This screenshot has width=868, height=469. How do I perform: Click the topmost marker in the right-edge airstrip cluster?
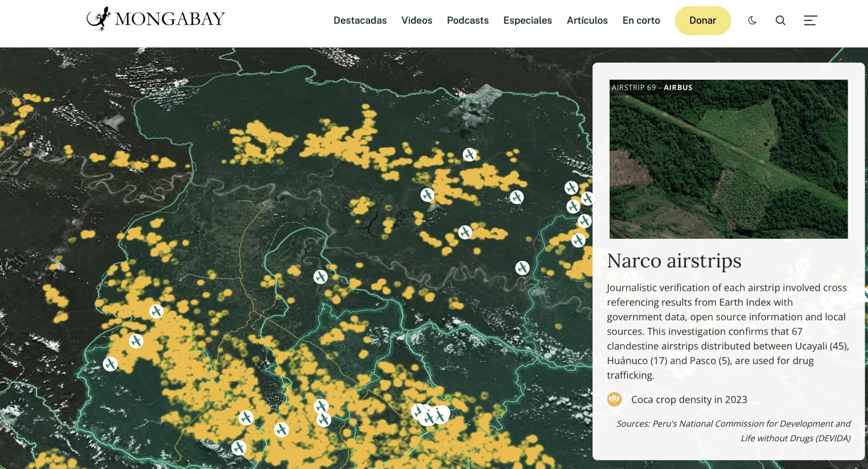[571, 187]
